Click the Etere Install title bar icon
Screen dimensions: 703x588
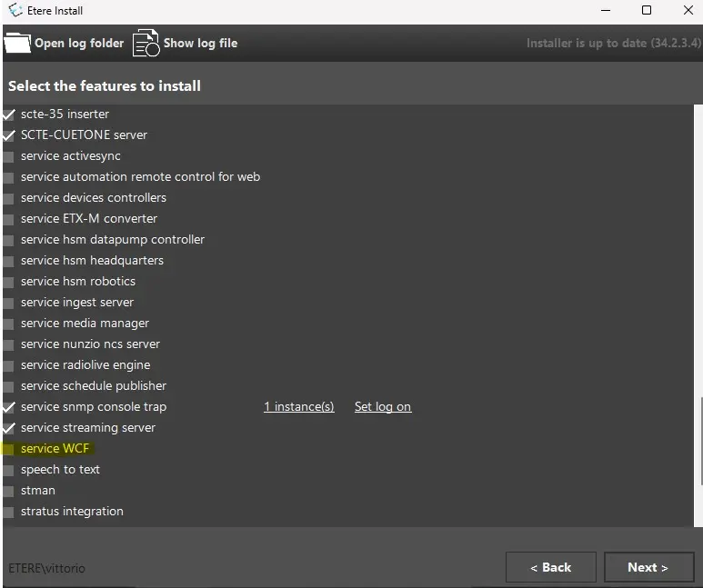(15, 10)
